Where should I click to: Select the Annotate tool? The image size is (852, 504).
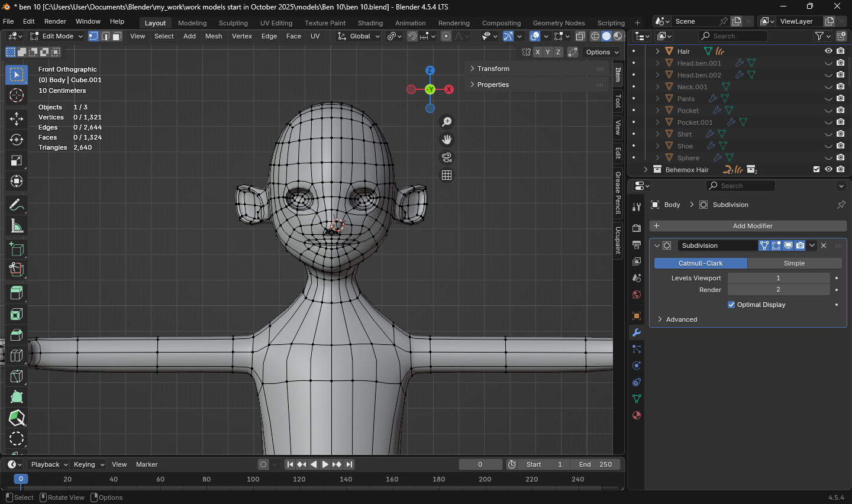pos(17,205)
